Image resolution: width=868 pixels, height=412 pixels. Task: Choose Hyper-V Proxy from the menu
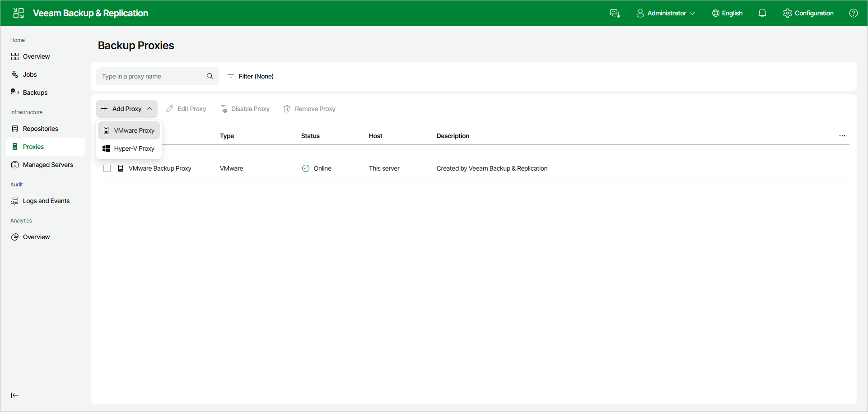[x=129, y=148]
